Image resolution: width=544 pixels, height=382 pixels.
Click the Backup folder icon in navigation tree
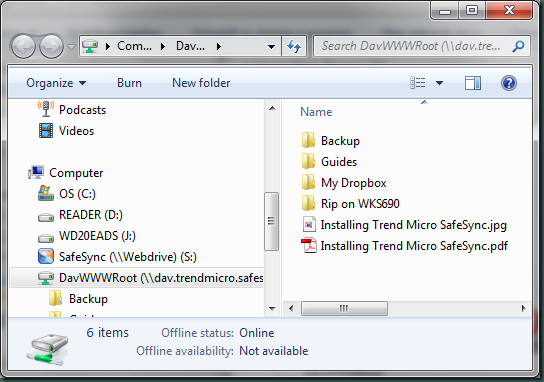click(55, 298)
